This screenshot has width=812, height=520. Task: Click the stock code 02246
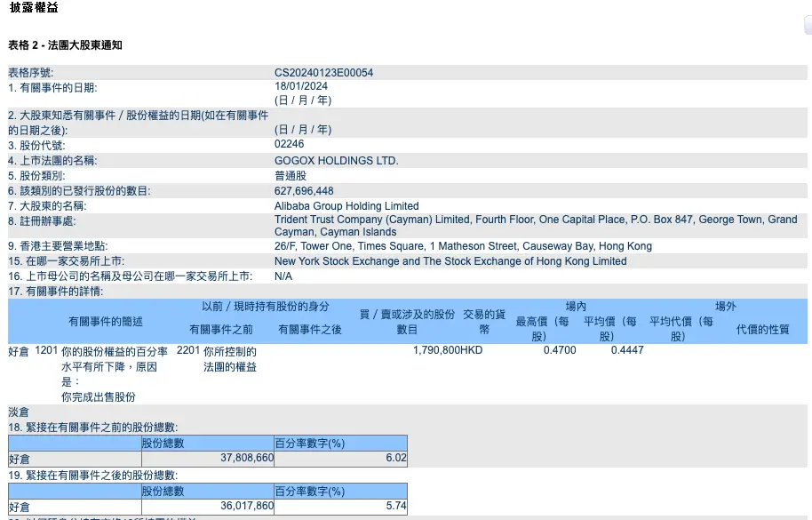(x=289, y=144)
